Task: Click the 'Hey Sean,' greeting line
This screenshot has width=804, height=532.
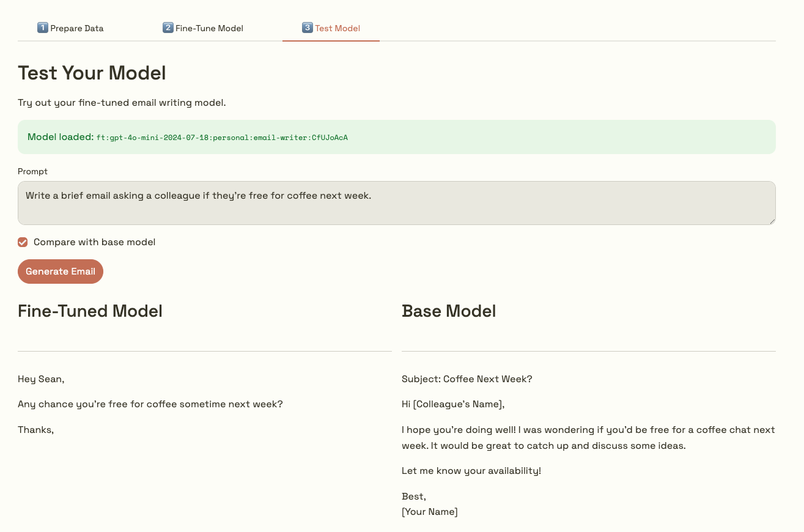Action: tap(41, 379)
